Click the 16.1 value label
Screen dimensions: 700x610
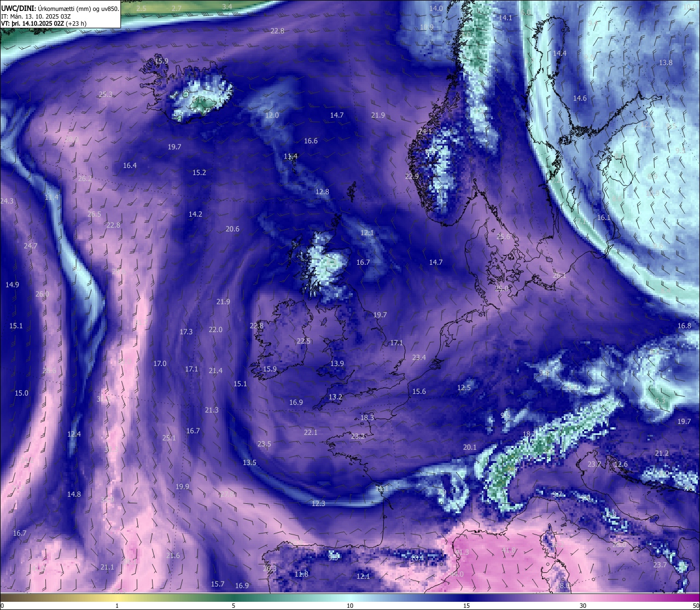604,217
